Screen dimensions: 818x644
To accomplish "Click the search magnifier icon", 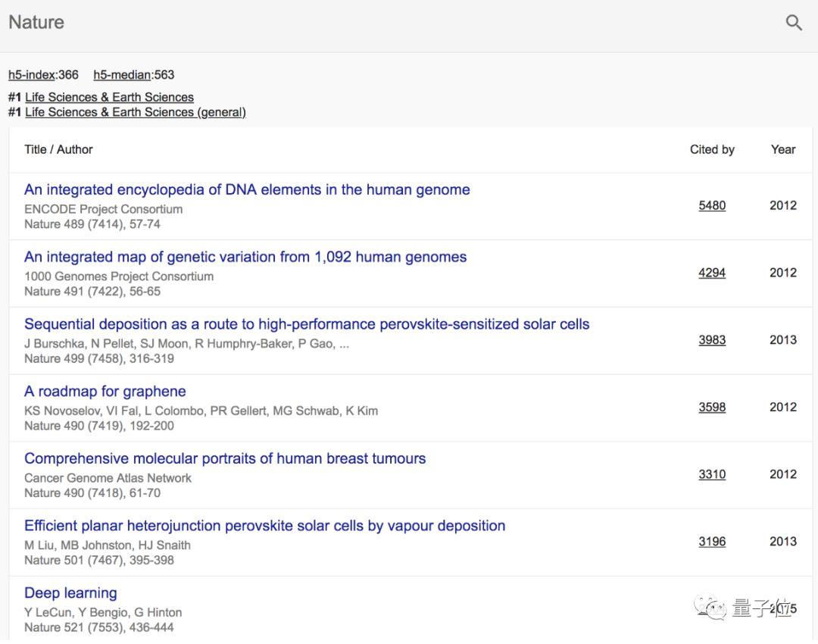I will [x=794, y=23].
